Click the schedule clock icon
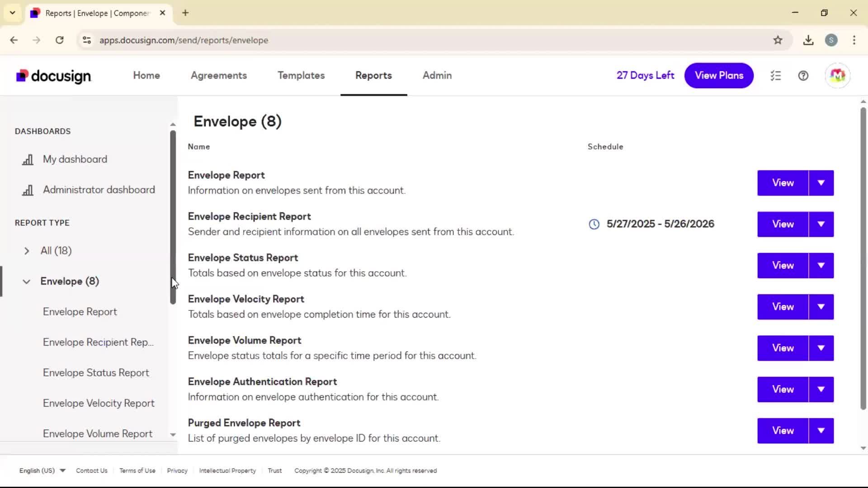The width and height of the screenshot is (868, 488). [594, 224]
